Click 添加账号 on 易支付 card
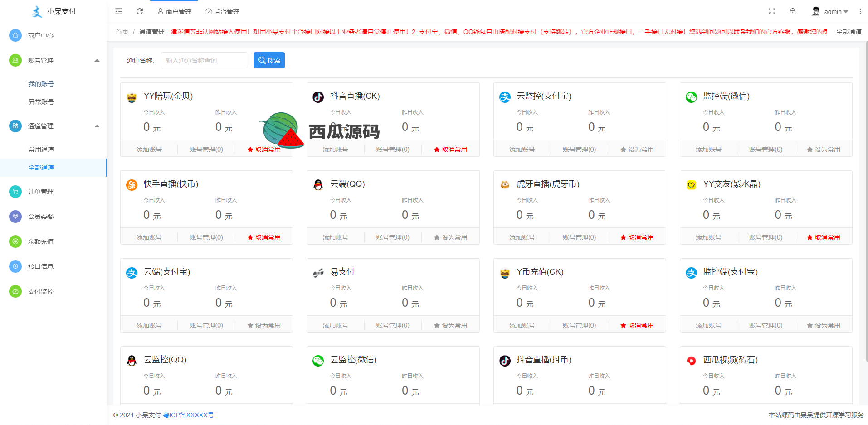Screen dimensions: 868x425 [336, 325]
